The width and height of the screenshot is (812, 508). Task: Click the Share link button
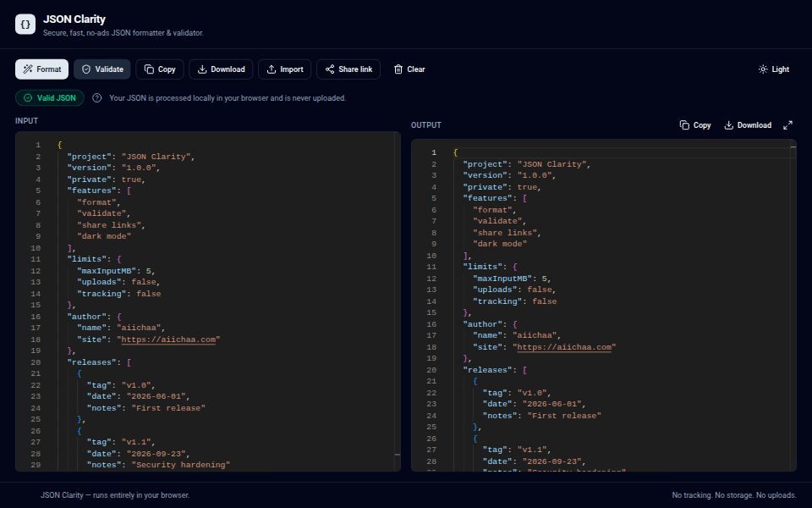pyautogui.click(x=348, y=69)
